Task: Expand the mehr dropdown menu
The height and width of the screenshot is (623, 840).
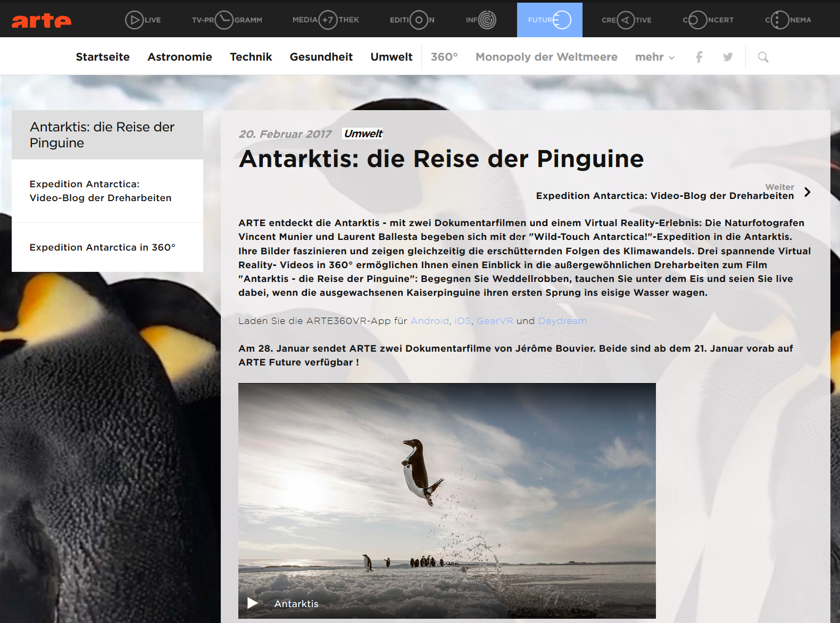Action: coord(654,57)
